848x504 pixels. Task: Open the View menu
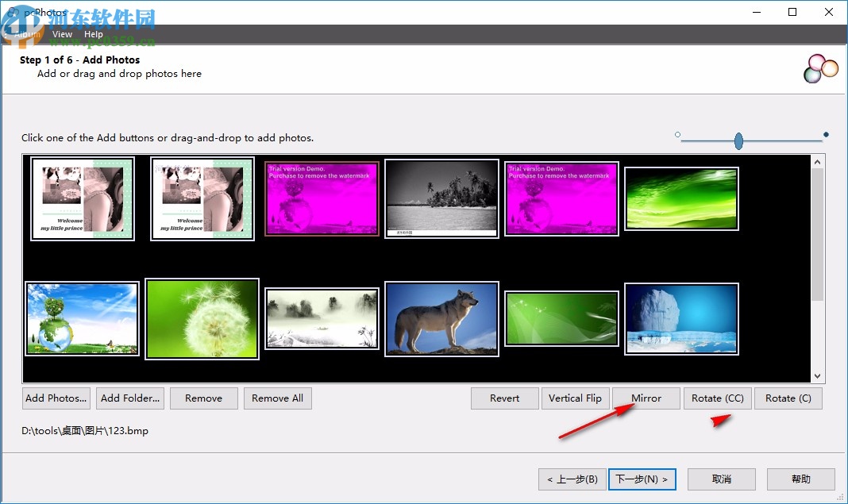[x=62, y=34]
